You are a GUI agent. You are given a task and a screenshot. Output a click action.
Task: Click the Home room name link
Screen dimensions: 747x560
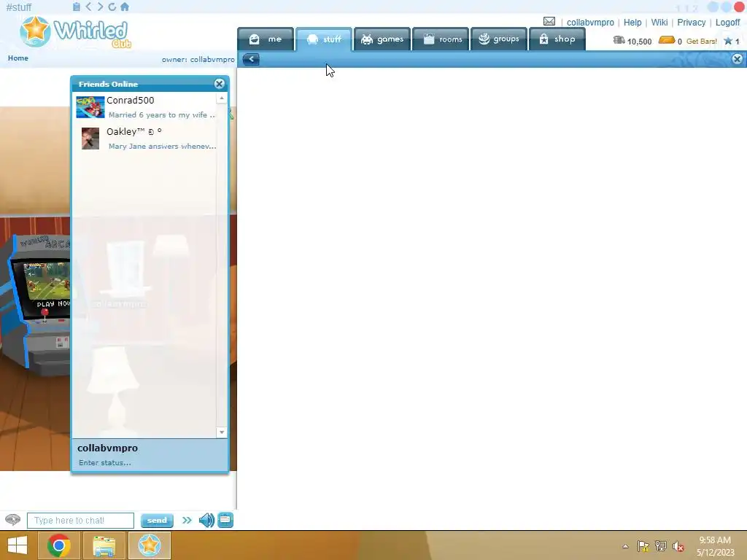pos(18,58)
